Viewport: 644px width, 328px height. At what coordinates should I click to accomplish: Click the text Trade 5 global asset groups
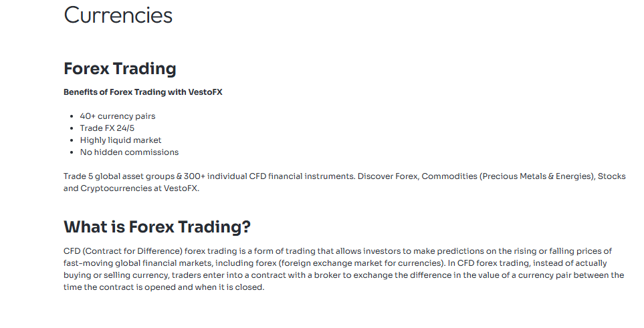(x=119, y=176)
